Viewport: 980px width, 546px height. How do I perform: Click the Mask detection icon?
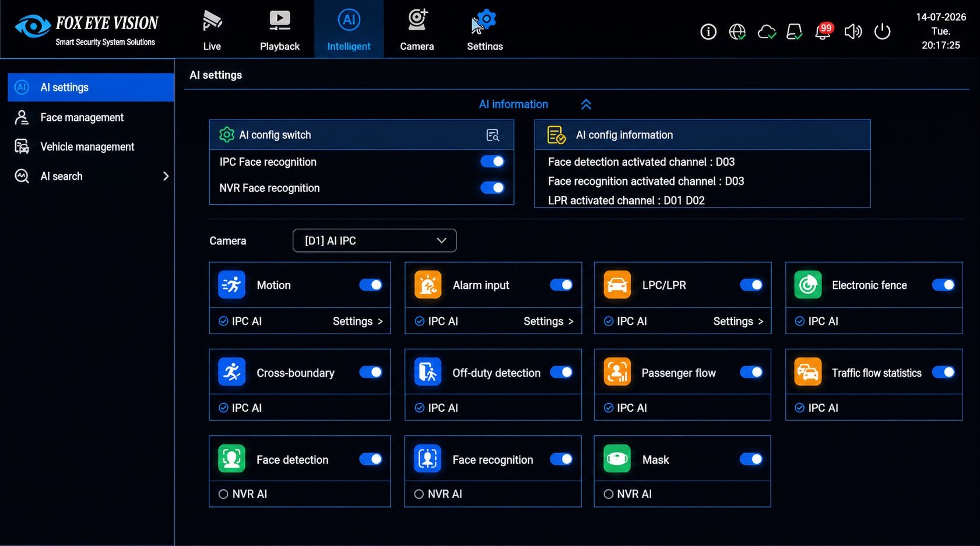point(617,459)
